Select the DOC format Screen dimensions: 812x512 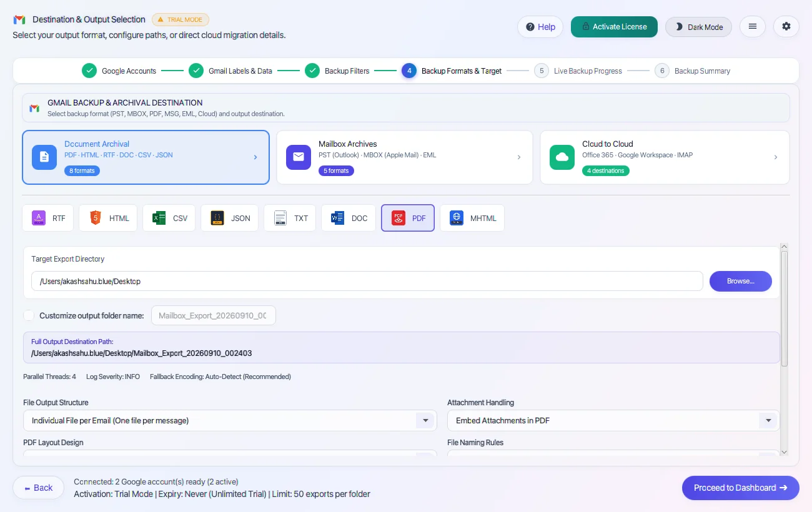pyautogui.click(x=349, y=218)
